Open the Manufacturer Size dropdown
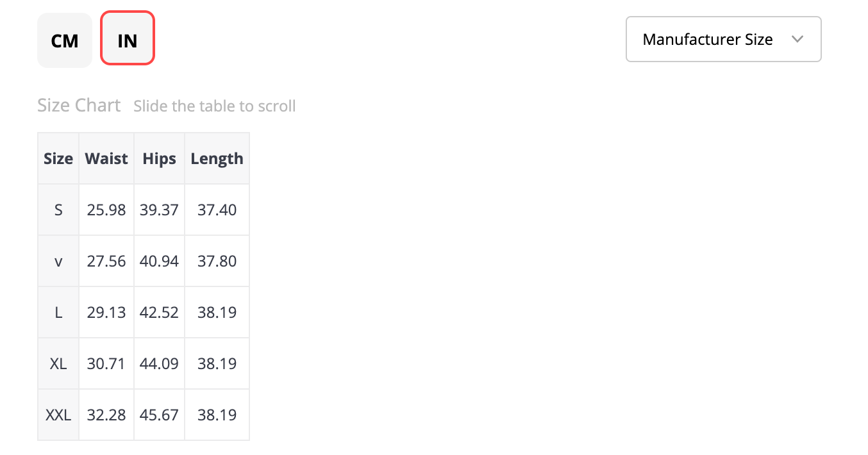 [723, 39]
